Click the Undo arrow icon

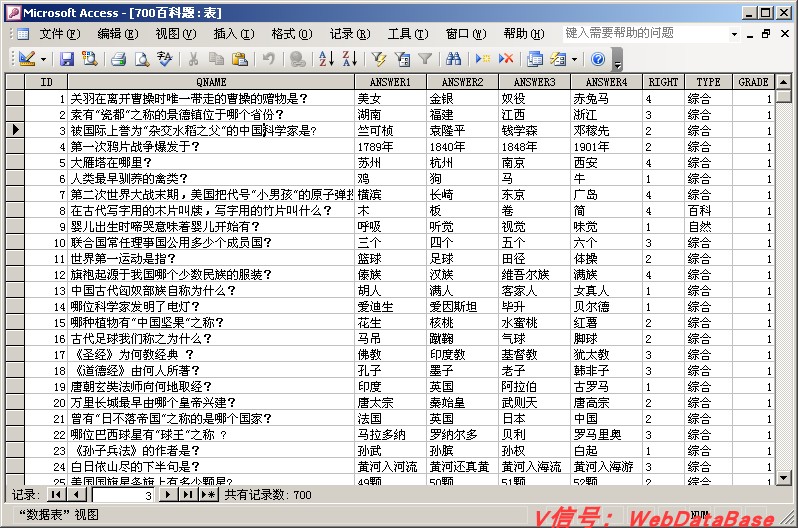click(269, 59)
